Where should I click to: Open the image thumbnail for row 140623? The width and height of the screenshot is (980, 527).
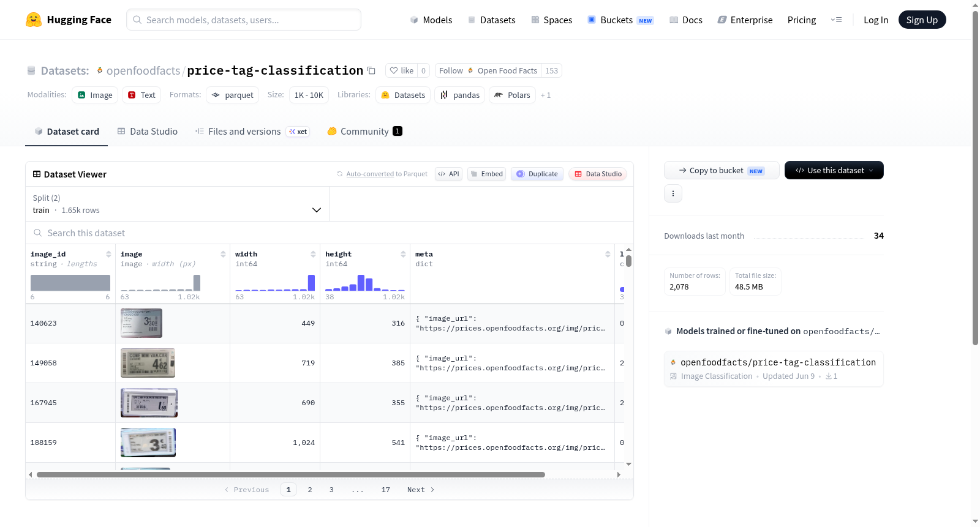[141, 323]
